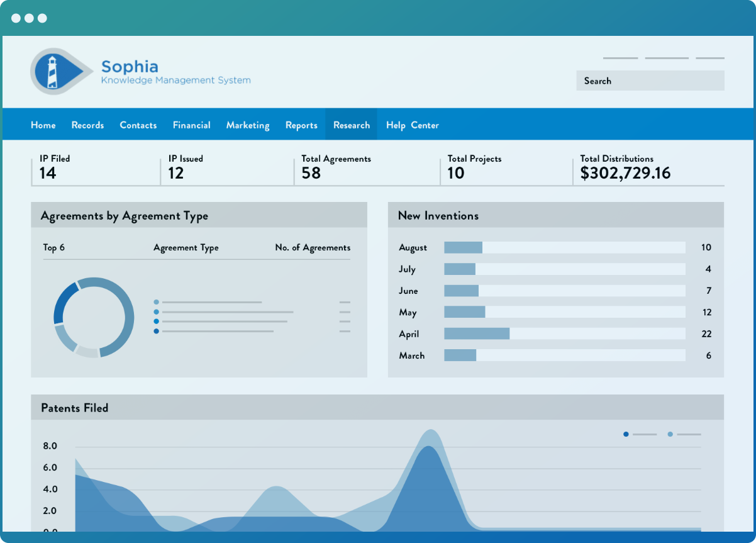The width and height of the screenshot is (756, 543).
Task: Switch to the Marketing tab
Action: (x=247, y=125)
